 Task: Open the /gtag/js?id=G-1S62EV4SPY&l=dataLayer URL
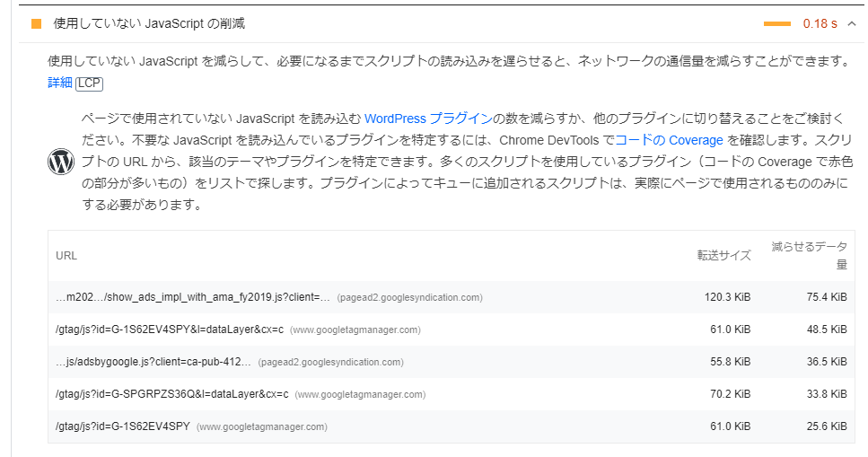coord(170,330)
